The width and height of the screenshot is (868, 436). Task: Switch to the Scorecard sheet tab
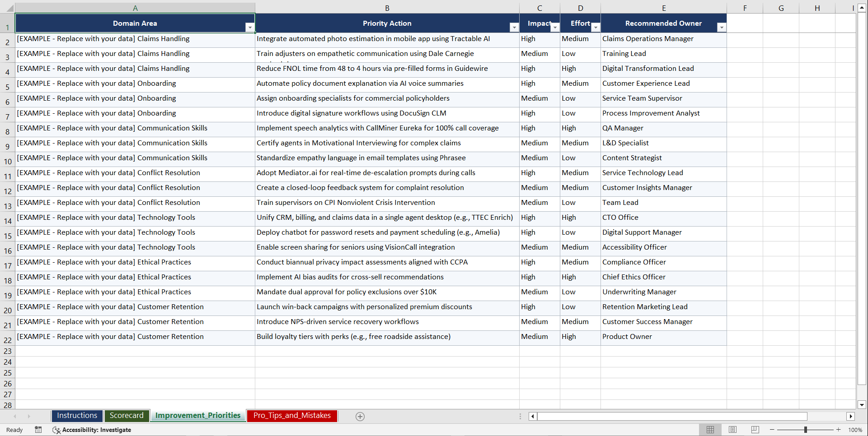(x=127, y=415)
